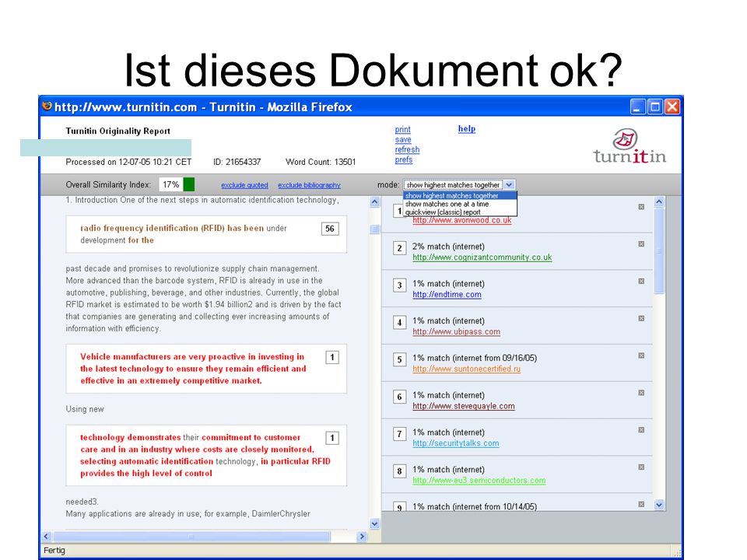Open the help link
Screen dimensions: 747x560
[467, 128]
